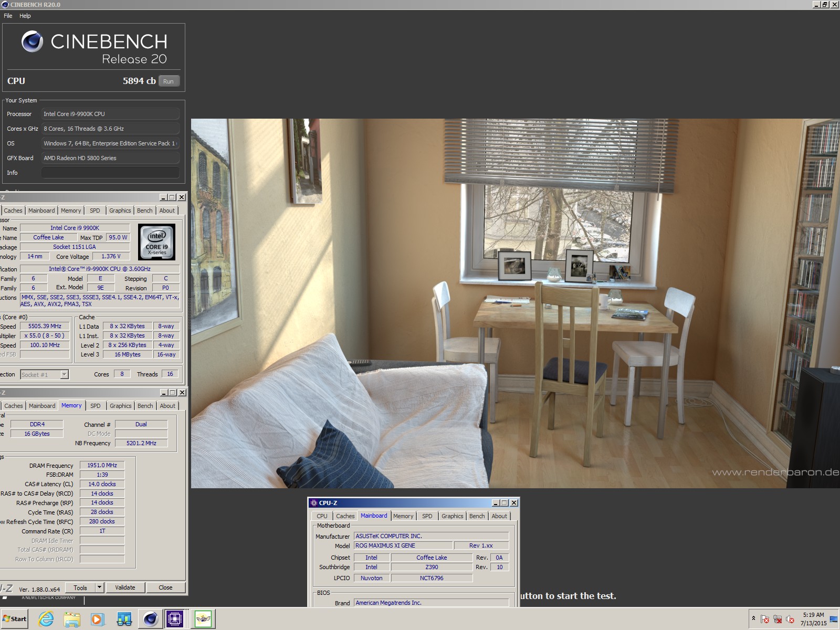Click the Coffee Lake code name field in CPU window
This screenshot has height=630, width=840.
(x=48, y=238)
